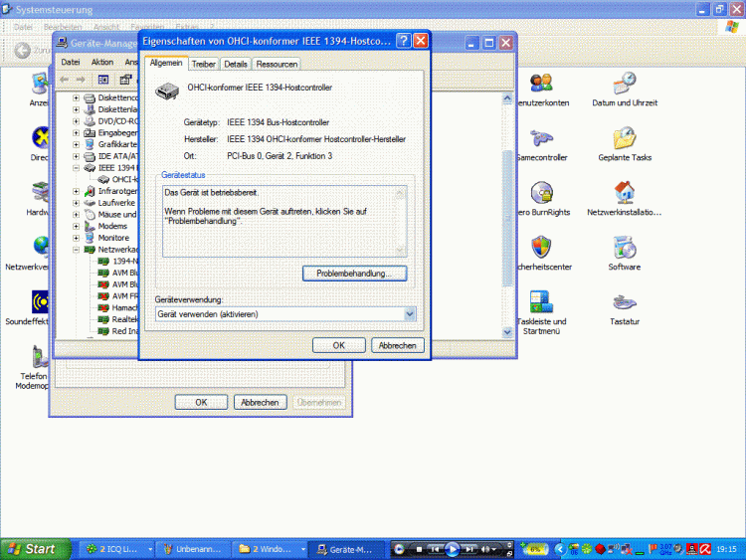746x560 pixels.
Task: Collapse the IEEE 1394 tree node
Action: tap(77, 168)
